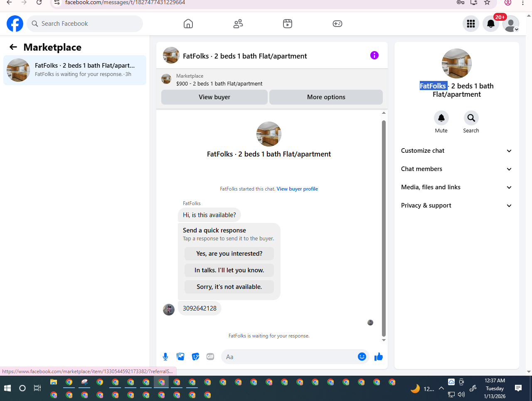Open Task View on the taskbar
Viewport: 532px width, 401px height.
coord(37,388)
